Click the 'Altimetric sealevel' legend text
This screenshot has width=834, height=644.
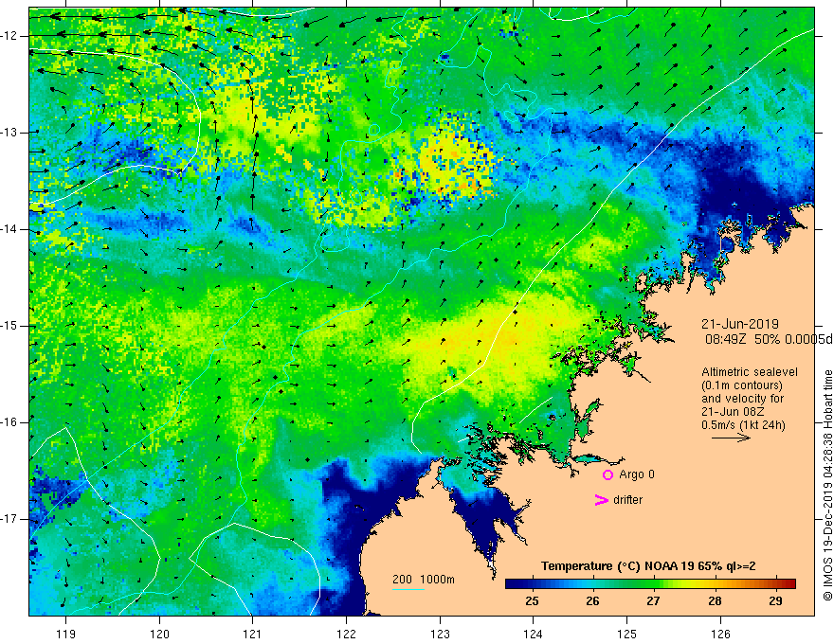(x=750, y=372)
